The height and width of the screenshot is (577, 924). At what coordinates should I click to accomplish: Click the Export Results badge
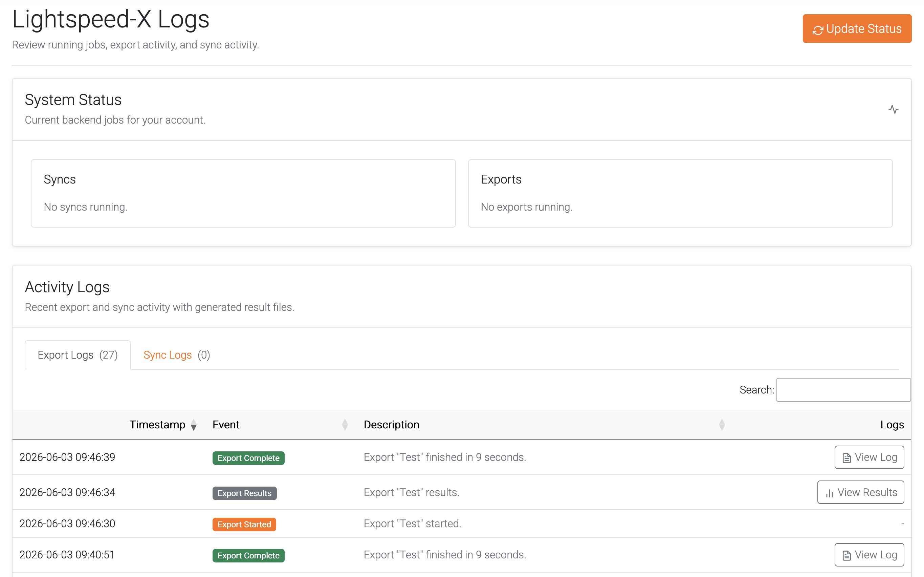pyautogui.click(x=244, y=493)
